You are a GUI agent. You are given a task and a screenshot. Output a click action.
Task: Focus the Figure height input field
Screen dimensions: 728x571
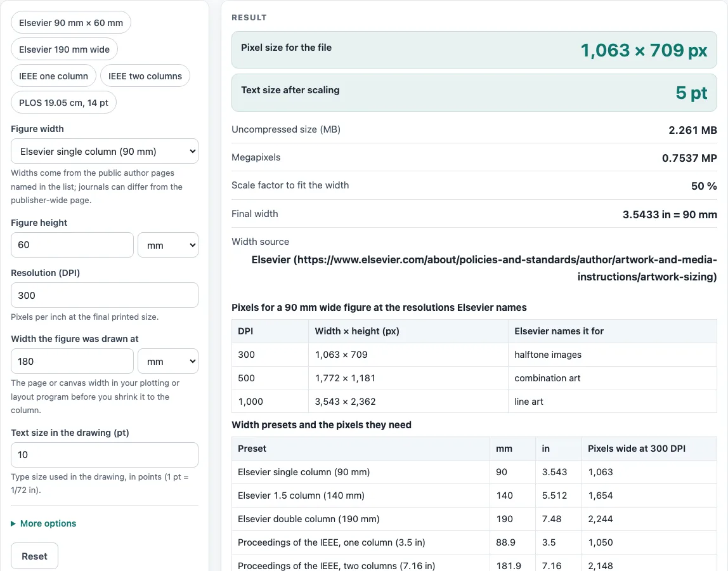[x=72, y=245]
